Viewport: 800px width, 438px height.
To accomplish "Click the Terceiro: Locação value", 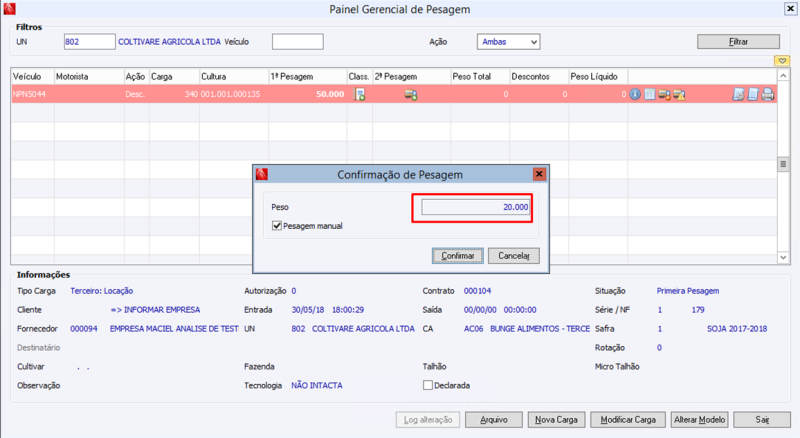I will (x=102, y=291).
